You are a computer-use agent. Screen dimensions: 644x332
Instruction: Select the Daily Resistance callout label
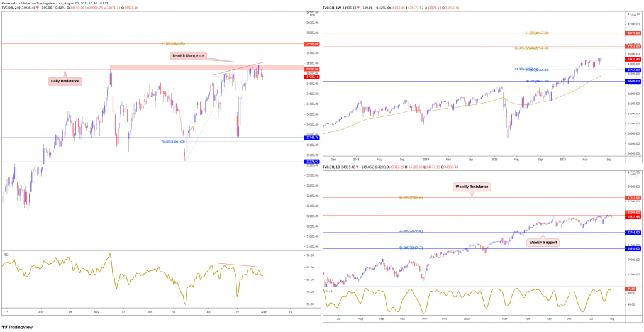click(x=66, y=81)
